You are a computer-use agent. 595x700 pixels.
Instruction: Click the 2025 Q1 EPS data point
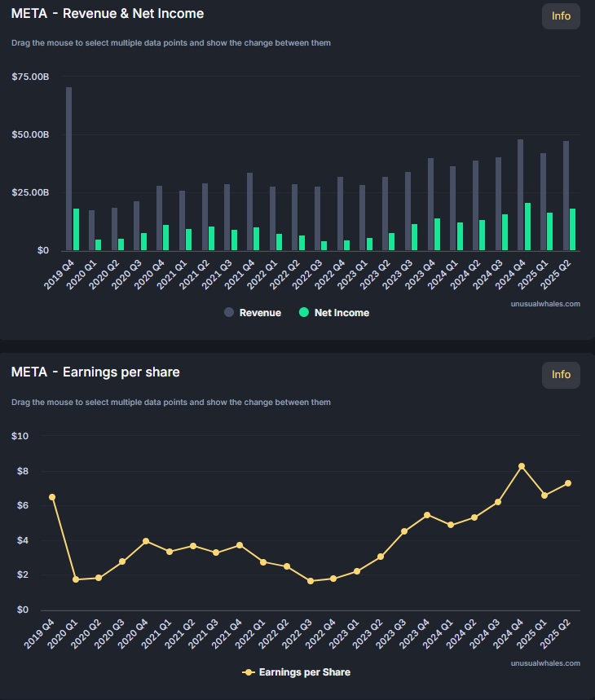[x=544, y=495]
